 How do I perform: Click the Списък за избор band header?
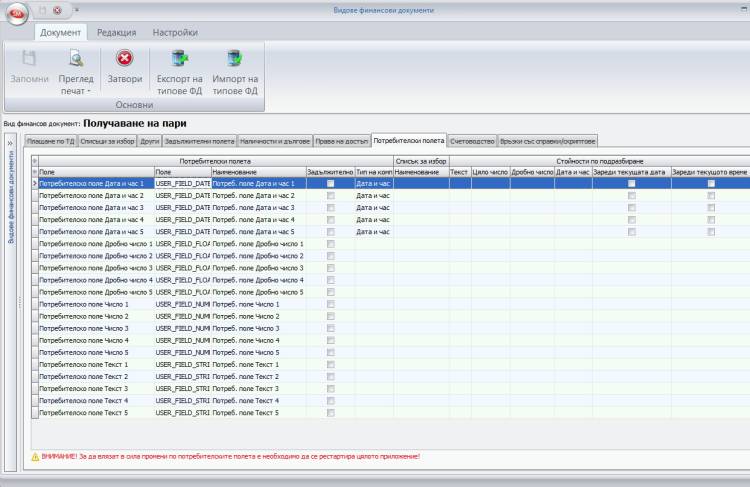[421, 161]
